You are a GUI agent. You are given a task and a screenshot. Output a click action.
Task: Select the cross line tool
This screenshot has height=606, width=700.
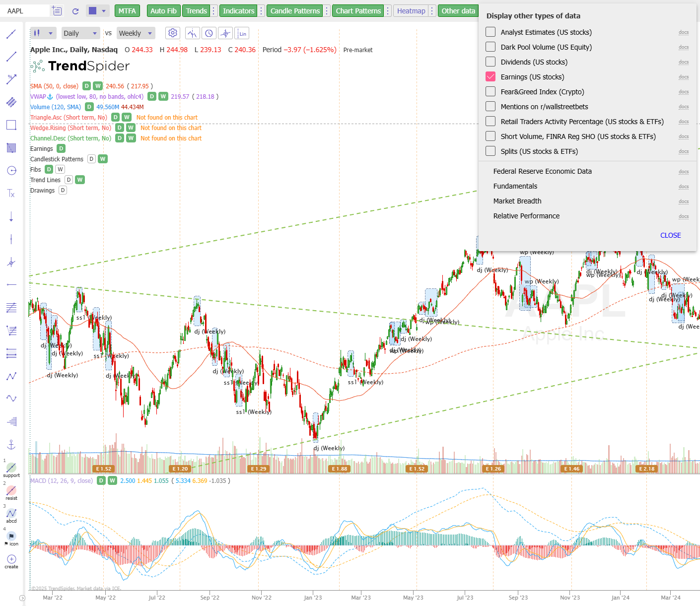pyautogui.click(x=11, y=262)
